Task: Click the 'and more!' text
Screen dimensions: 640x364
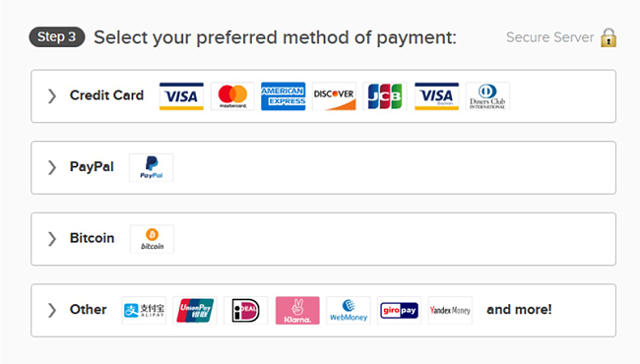Action: 519,309
